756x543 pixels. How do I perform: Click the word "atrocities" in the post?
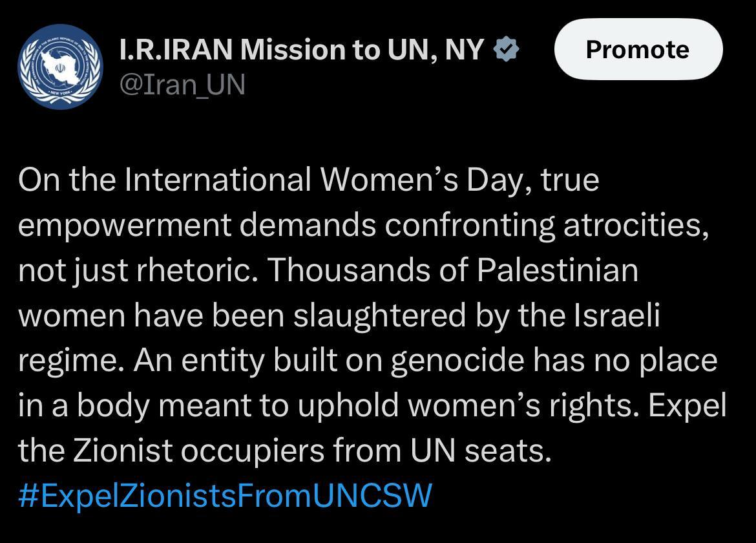tap(635, 224)
